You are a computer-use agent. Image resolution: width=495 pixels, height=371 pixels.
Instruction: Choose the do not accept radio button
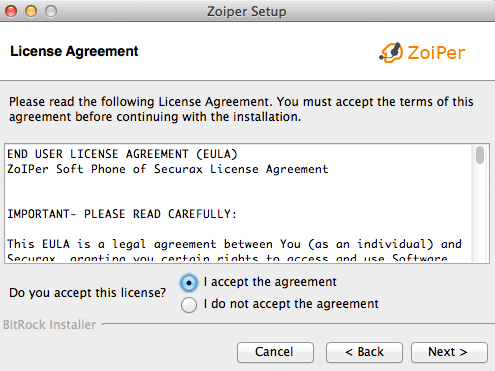[x=189, y=305]
